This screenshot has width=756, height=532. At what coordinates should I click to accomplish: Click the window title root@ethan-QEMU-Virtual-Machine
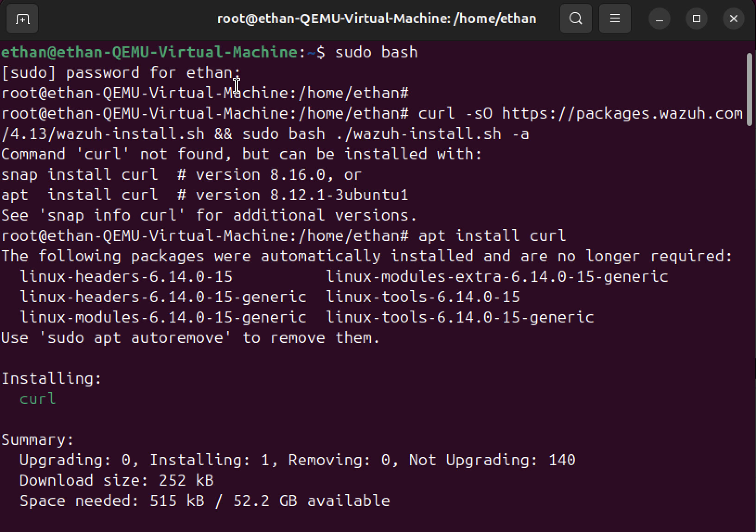[x=377, y=19]
